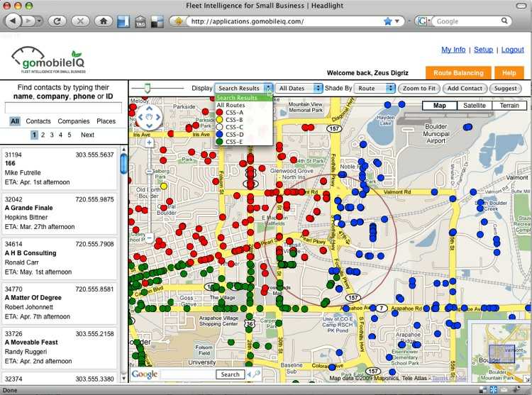Click the Logout link

(513, 50)
